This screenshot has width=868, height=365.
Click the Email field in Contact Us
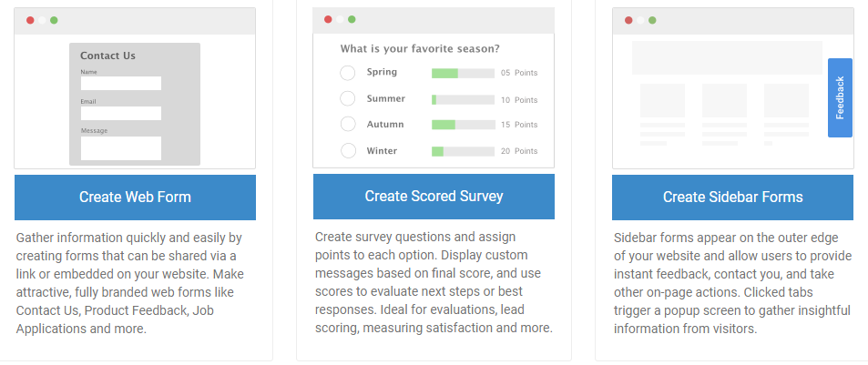121,113
